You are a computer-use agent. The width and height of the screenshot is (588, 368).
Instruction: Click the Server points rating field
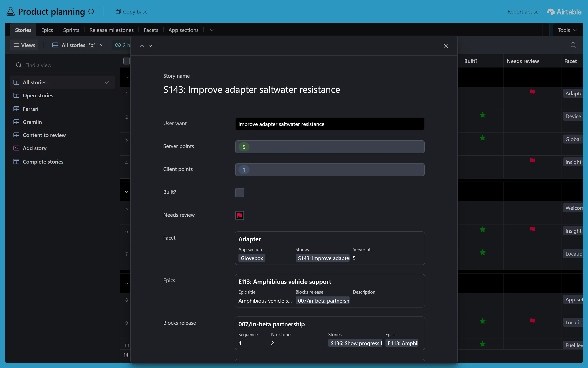pos(330,147)
